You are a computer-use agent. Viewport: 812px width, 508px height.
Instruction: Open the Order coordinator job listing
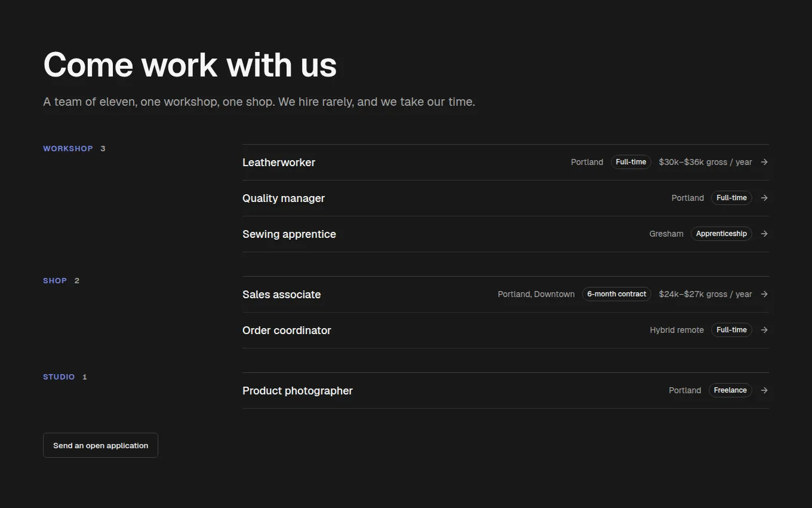(x=506, y=330)
